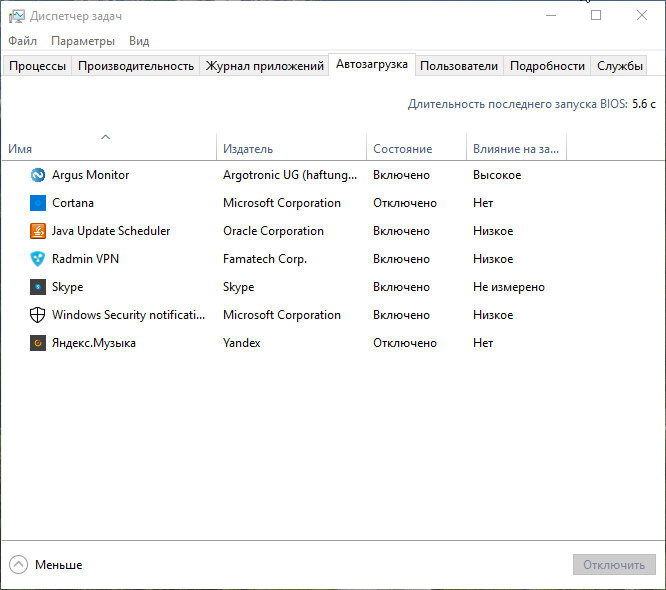Select the Автозагрузка tab
The image size is (666, 590).
(x=372, y=64)
